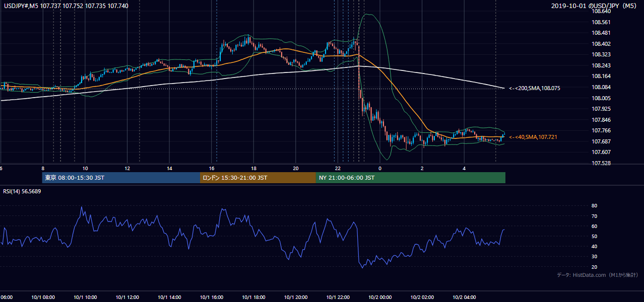This screenshot has width=644, height=302.
Task: Click price axis label 108.164
Action: (601, 77)
